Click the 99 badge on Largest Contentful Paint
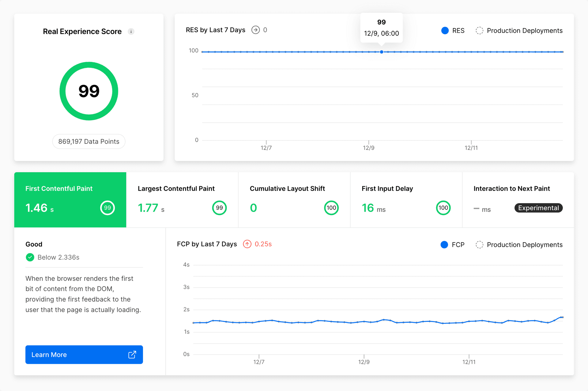Image resolution: width=588 pixels, height=391 pixels. pyautogui.click(x=219, y=208)
